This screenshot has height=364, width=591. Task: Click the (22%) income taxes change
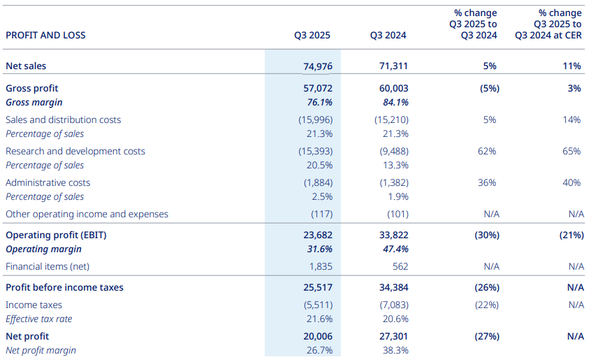[x=487, y=305]
